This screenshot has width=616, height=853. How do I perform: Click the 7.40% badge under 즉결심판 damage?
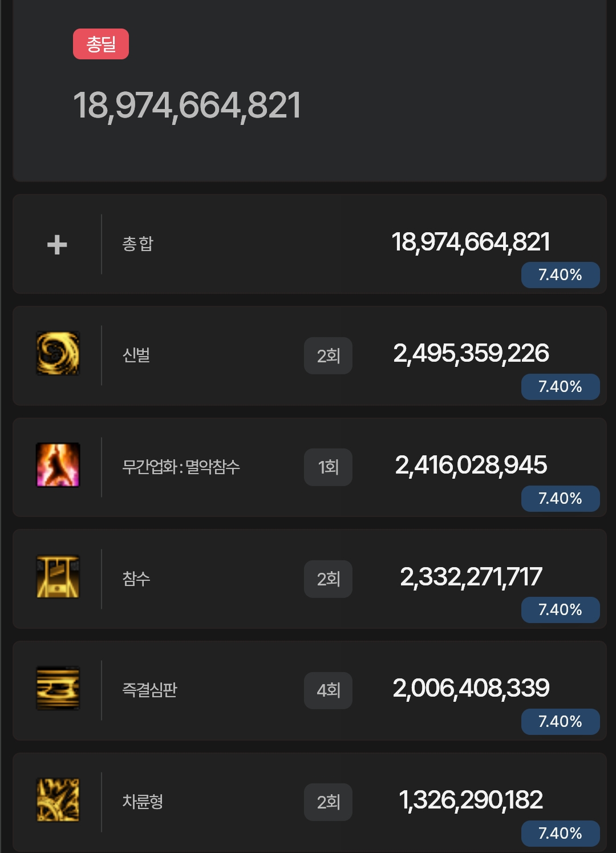pyautogui.click(x=560, y=722)
